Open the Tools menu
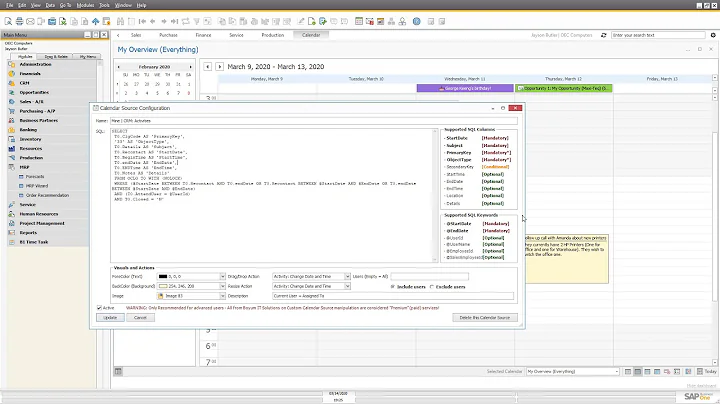The image size is (720, 404). click(104, 5)
